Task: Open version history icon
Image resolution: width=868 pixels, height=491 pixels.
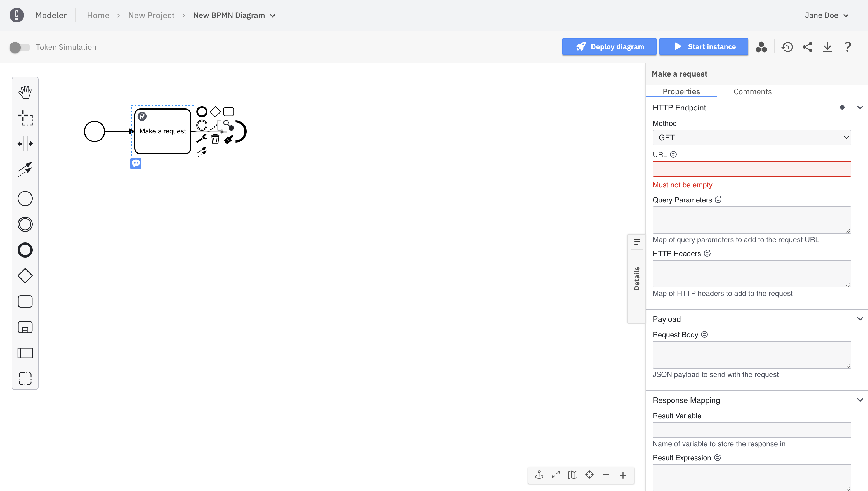Action: point(787,47)
